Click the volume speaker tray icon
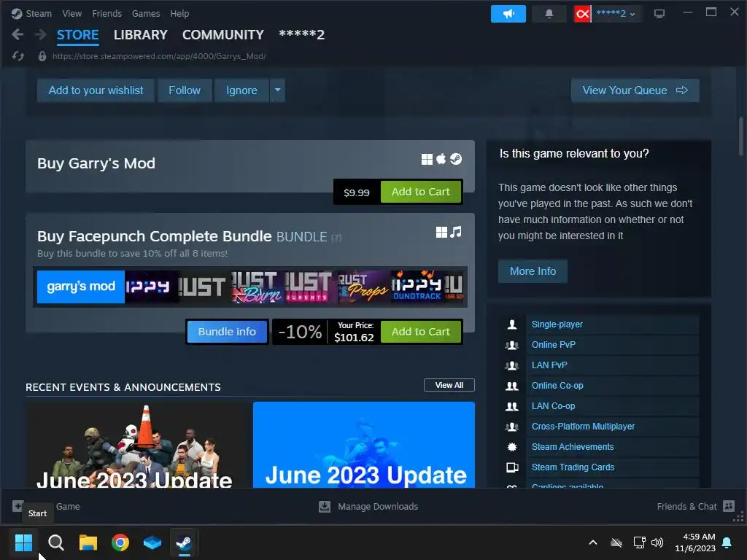Screen dimensions: 747x560 [x=657, y=542]
